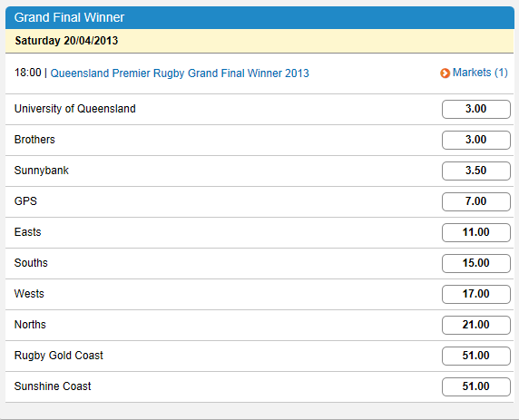Select Sunshine Coast odds 51.00
Viewport: 519px width, 420px height.
point(476,386)
